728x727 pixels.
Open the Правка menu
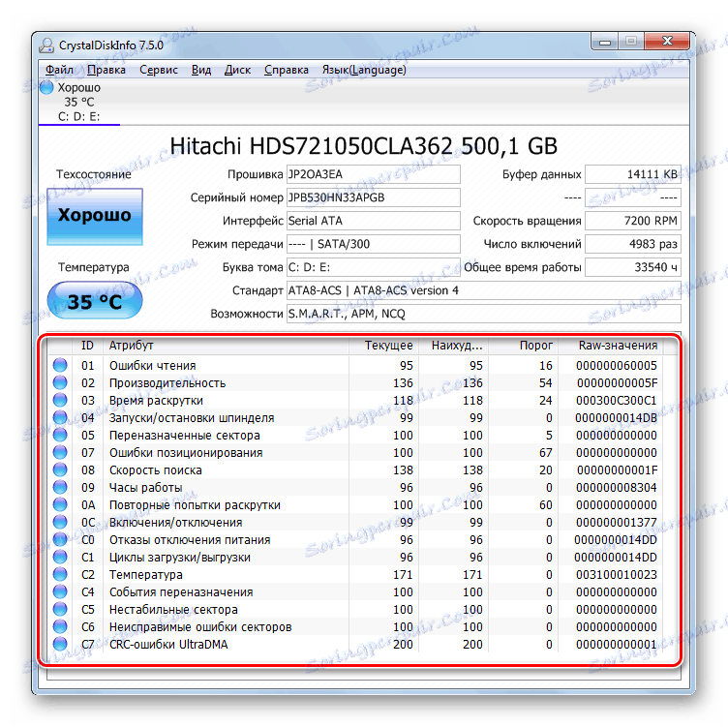(106, 70)
